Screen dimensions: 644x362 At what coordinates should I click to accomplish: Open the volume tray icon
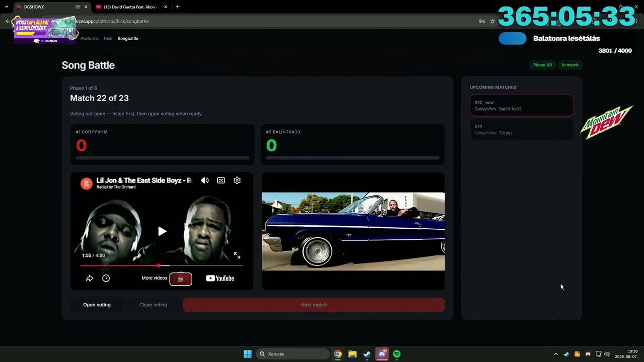pos(607,354)
